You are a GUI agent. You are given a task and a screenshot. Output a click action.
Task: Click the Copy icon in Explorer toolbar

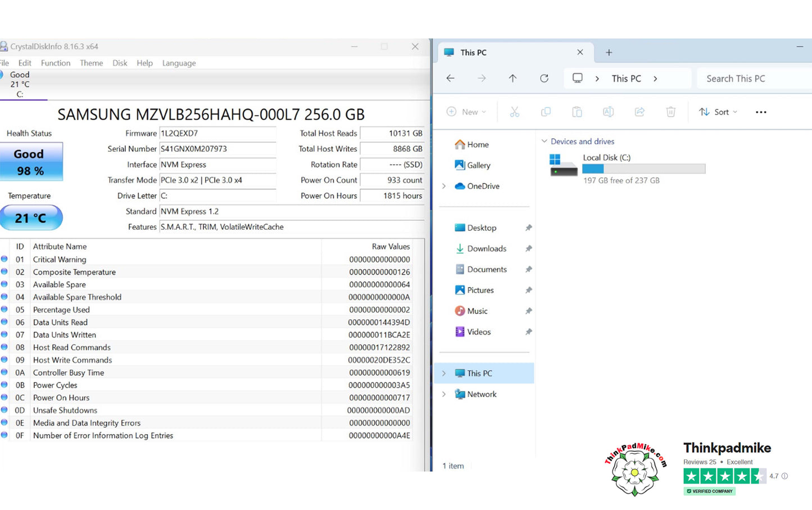546,112
